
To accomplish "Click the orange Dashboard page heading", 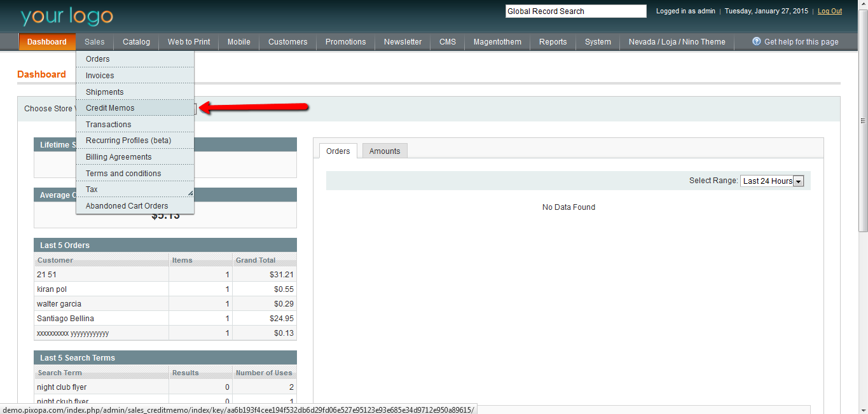I will [x=41, y=74].
